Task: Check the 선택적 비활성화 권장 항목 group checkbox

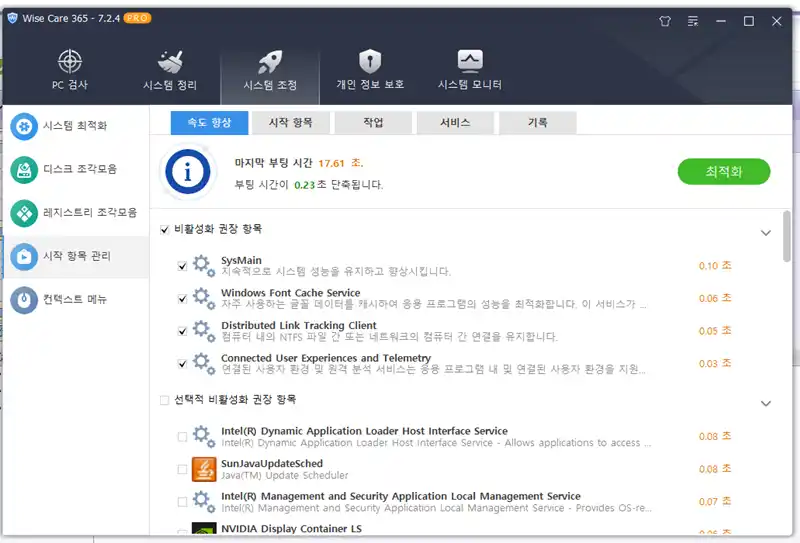Action: [x=164, y=400]
